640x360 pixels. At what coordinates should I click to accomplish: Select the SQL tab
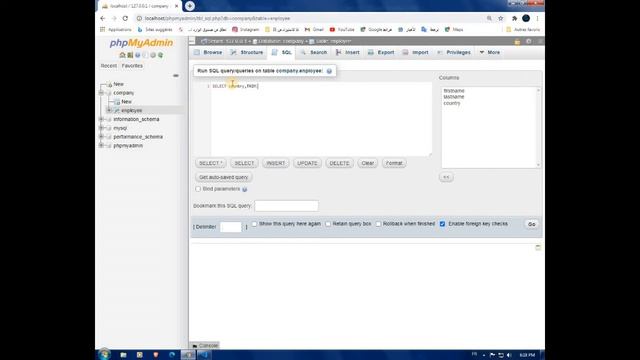click(x=282, y=52)
